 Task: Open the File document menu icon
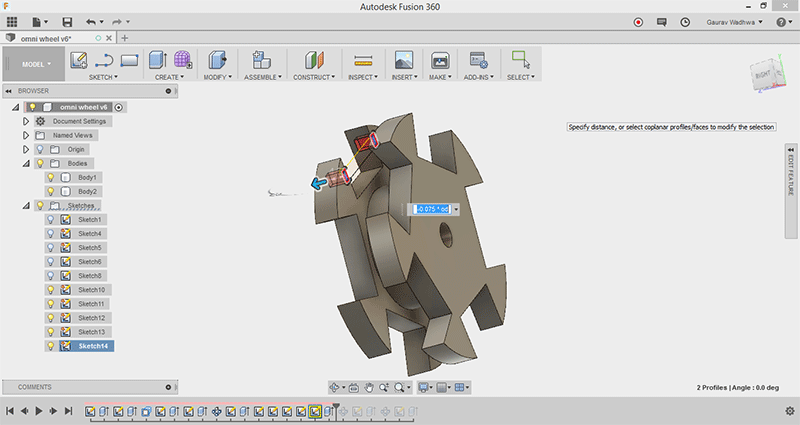point(37,22)
